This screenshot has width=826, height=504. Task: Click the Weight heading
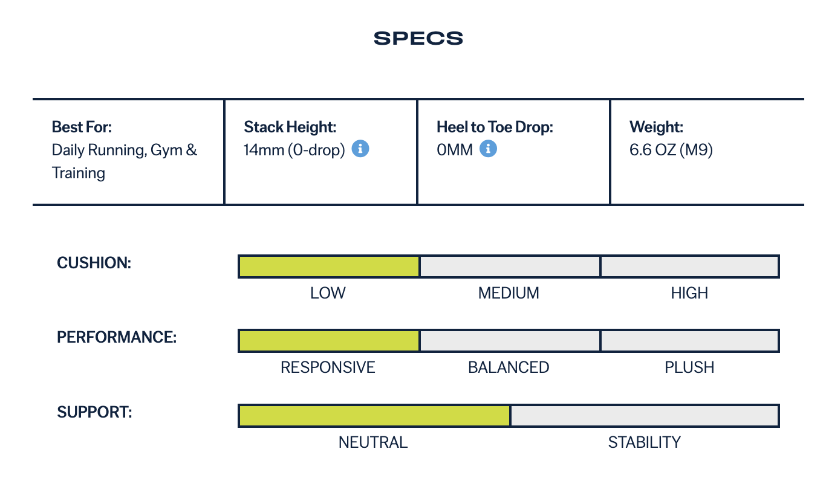(656, 127)
